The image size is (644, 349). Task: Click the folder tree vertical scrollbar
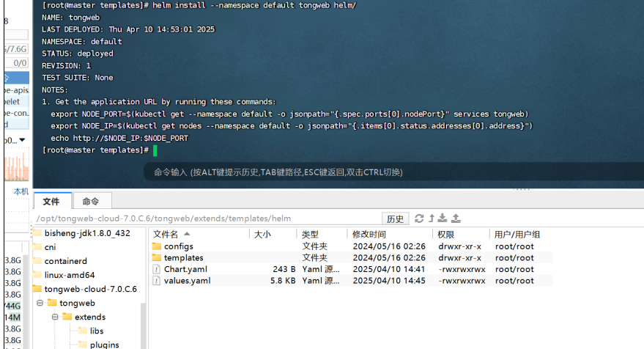pyautogui.click(x=144, y=326)
